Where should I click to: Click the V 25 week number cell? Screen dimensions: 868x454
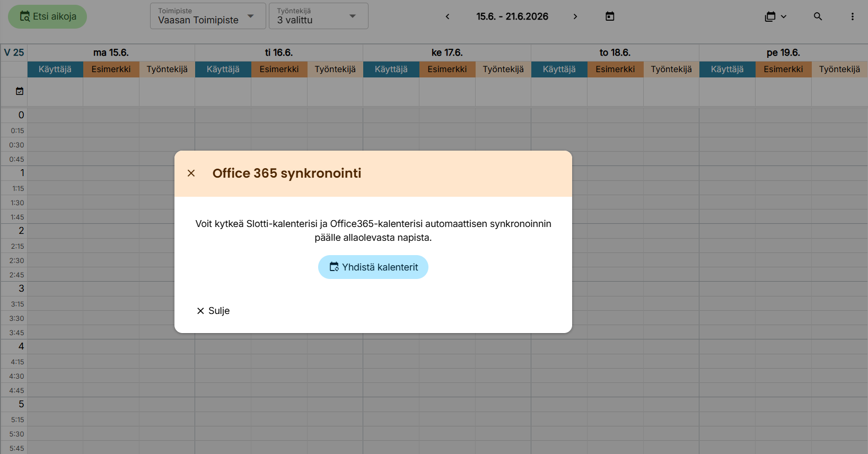[x=14, y=53]
